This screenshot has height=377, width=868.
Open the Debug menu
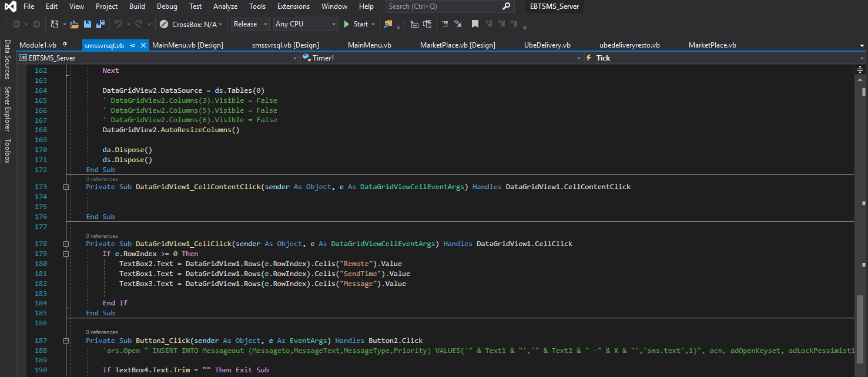click(x=167, y=6)
